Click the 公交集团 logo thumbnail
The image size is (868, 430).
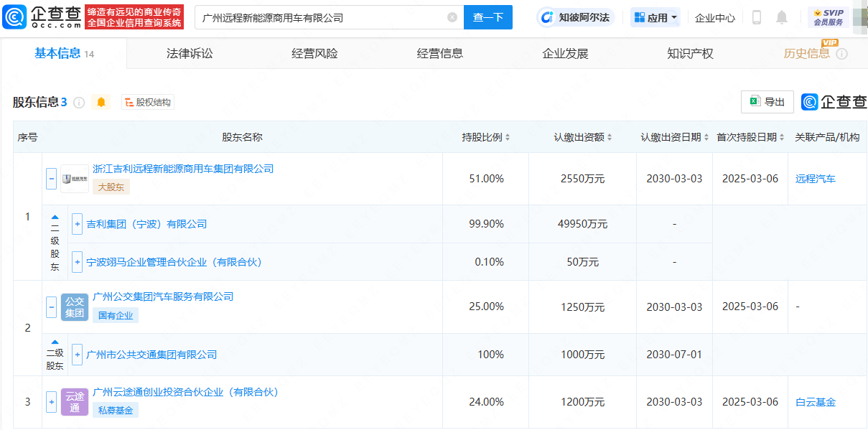[75, 307]
